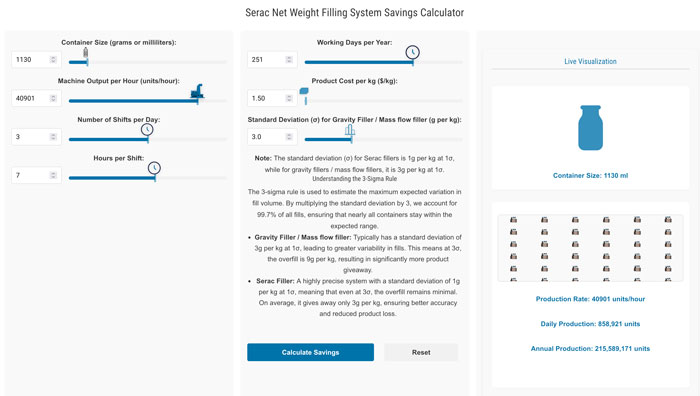Click the Hours per Shift slider track
Image resolution: width=700 pixels, height=396 pixels.
(x=148, y=178)
